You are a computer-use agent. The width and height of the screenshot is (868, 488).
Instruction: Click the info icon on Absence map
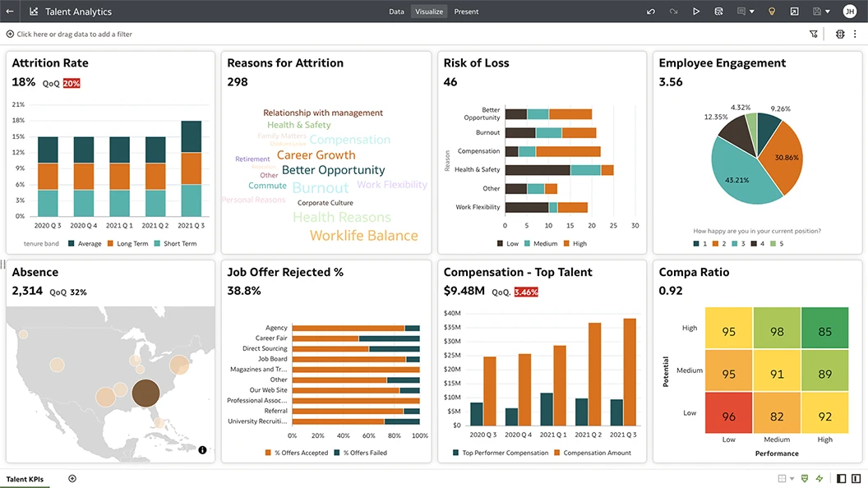pyautogui.click(x=202, y=449)
